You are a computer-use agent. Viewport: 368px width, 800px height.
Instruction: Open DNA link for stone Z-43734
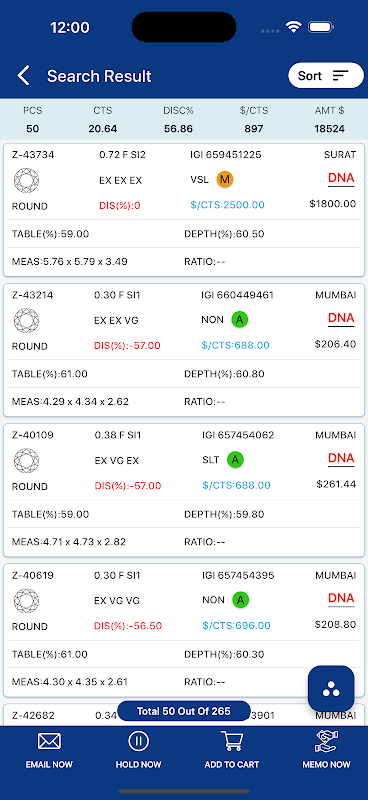[341, 179]
